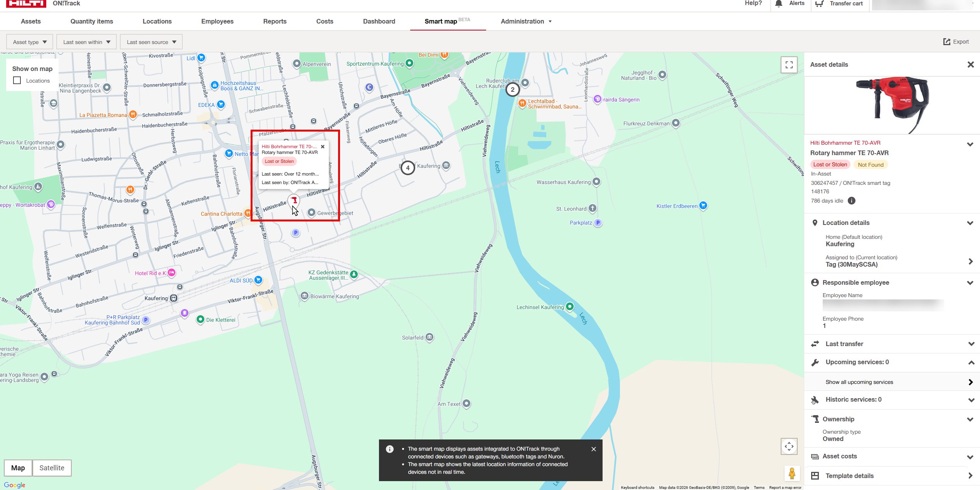Open the Dashboard tab

[x=379, y=21]
